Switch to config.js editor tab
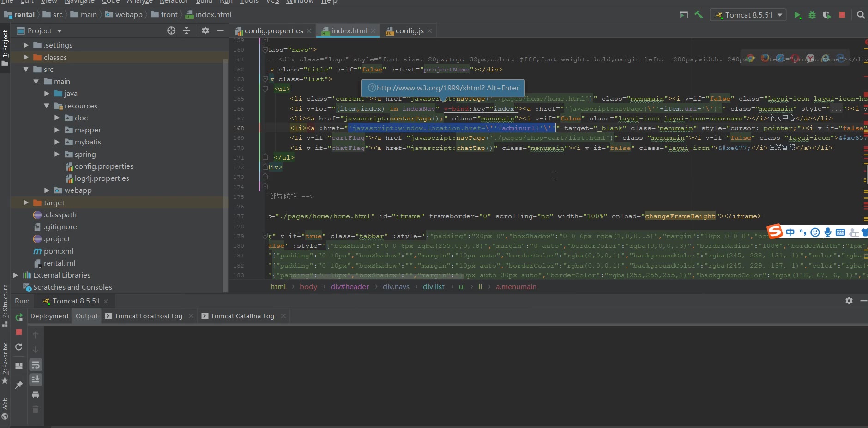Image resolution: width=868 pixels, height=428 pixels. click(410, 30)
